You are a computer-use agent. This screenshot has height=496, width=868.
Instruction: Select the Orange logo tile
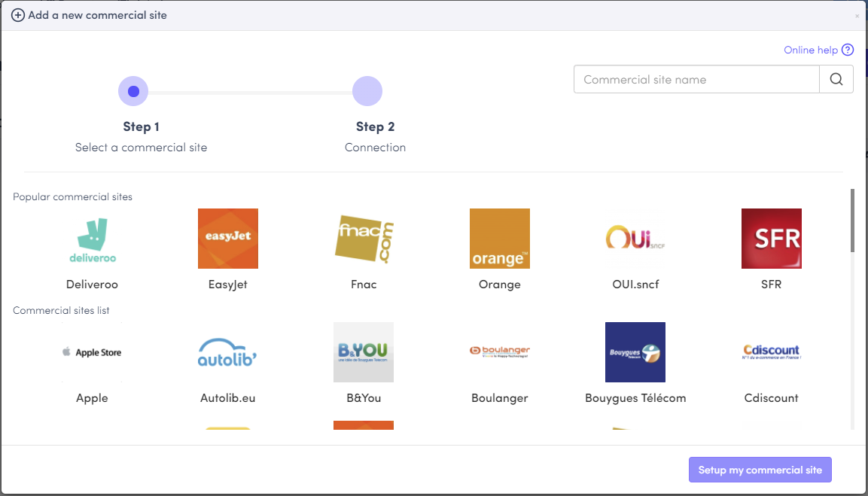[500, 239]
